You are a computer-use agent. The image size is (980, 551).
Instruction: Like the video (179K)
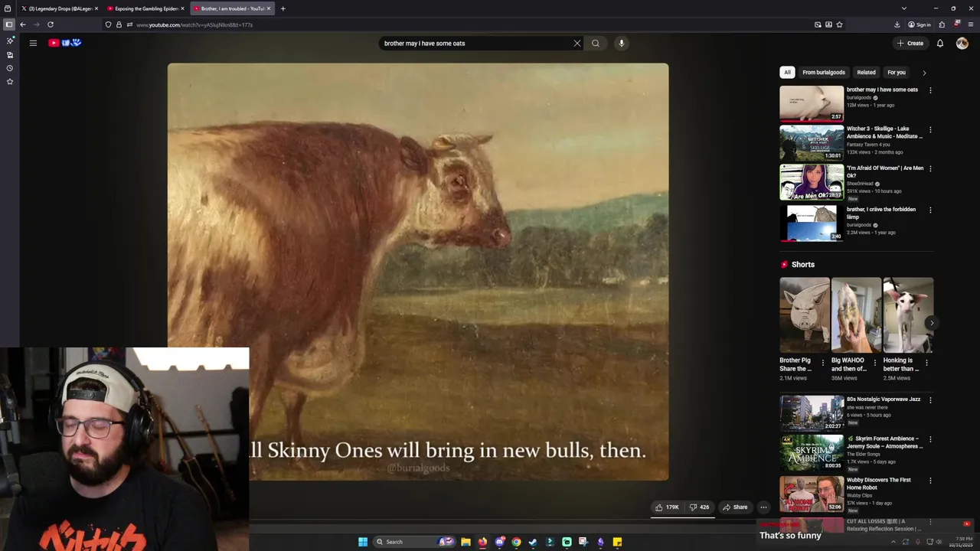667,507
